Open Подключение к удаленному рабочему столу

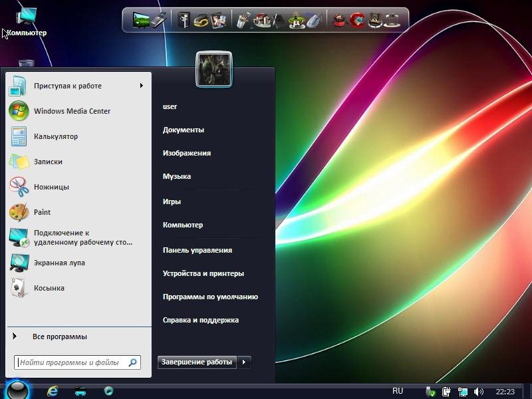(73, 237)
